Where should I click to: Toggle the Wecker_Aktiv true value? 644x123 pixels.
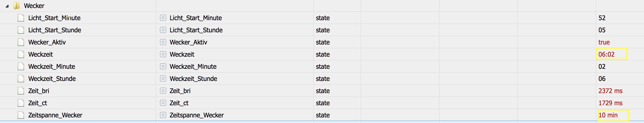(604, 42)
